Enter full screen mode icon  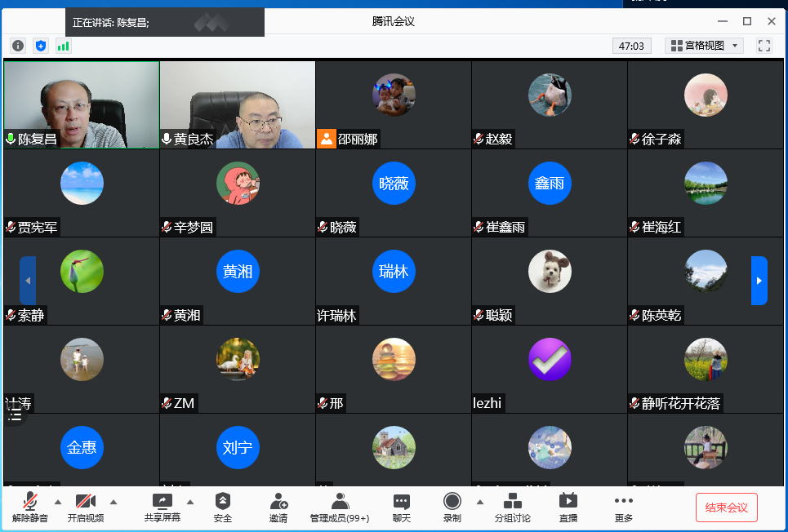click(x=764, y=46)
